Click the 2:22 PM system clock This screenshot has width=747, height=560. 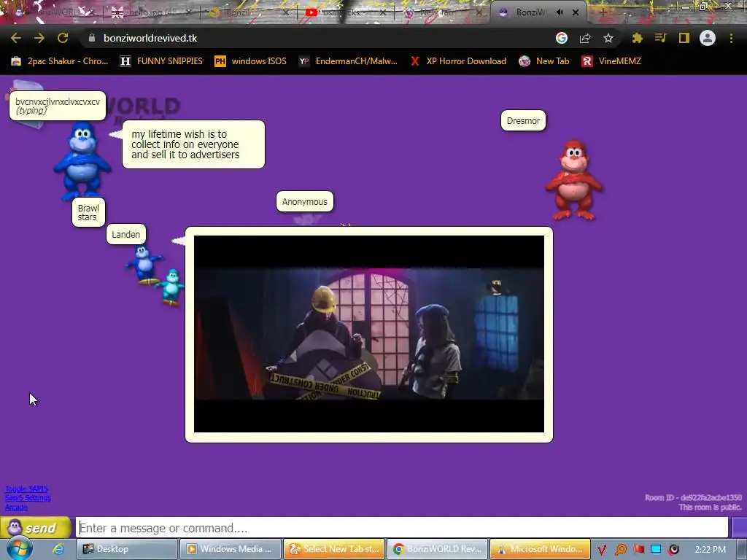[711, 550]
